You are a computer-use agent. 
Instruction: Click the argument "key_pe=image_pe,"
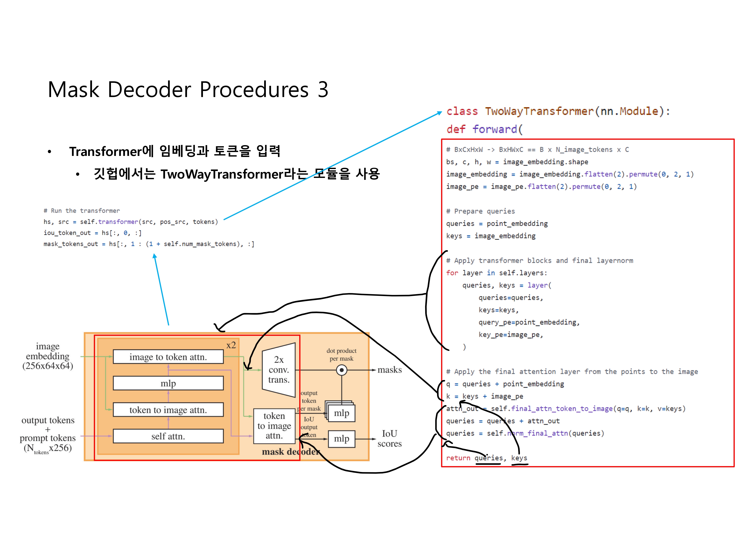click(x=511, y=335)
